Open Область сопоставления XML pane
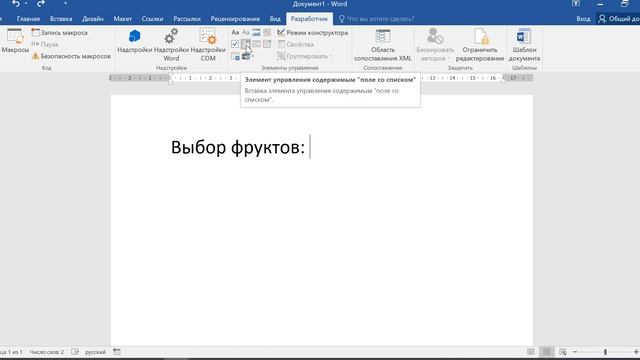640x360 pixels. 382,45
